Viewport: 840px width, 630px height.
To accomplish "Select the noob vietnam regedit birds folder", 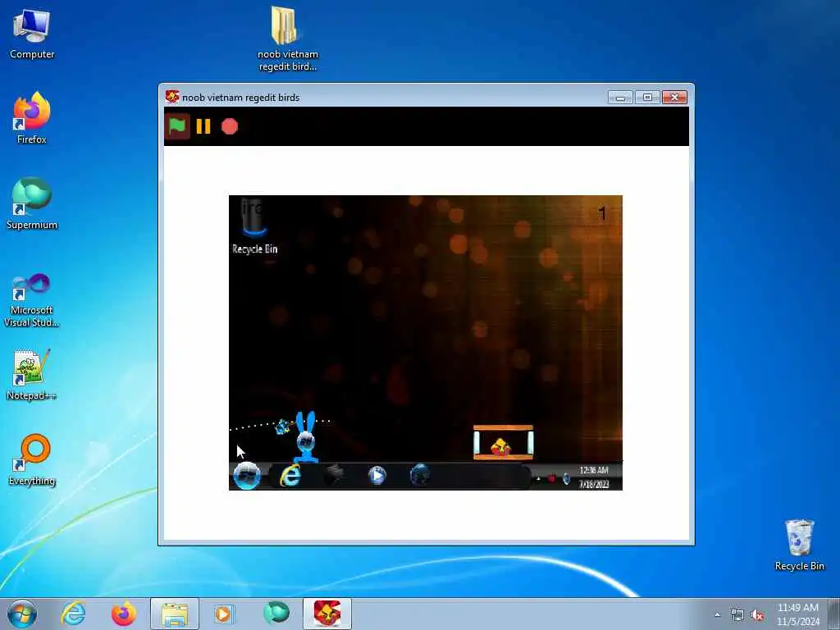I will 288,39.
